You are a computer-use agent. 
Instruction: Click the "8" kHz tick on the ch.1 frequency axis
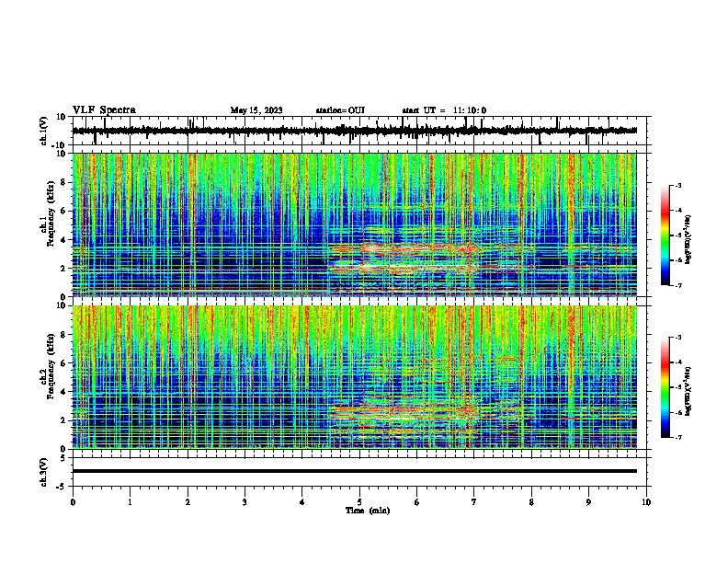(x=63, y=182)
